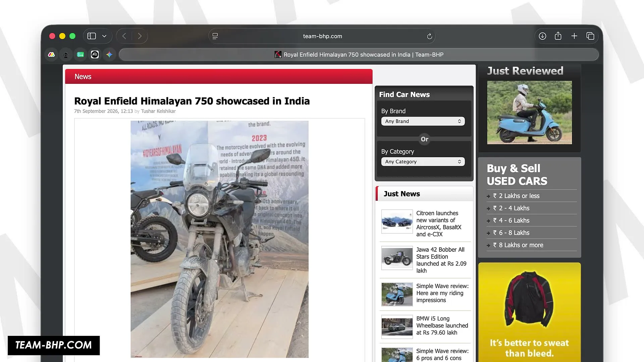Click the article title Royal Enfield Himalayan 750

[x=192, y=101]
